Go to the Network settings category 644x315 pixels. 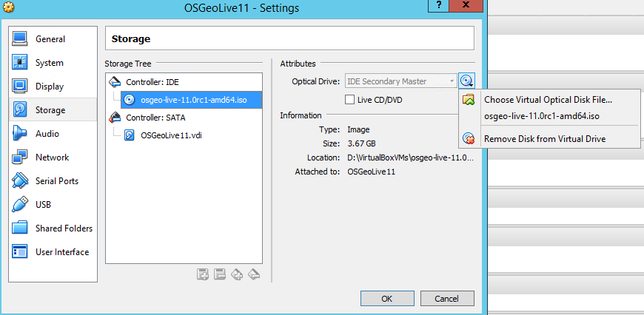coord(53,157)
